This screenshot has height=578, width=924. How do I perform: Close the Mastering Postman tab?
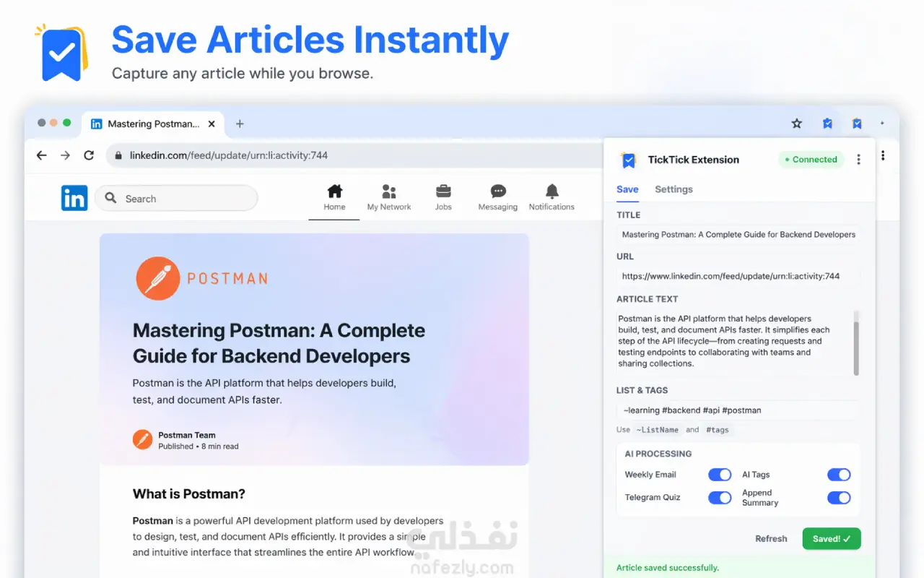click(x=212, y=124)
